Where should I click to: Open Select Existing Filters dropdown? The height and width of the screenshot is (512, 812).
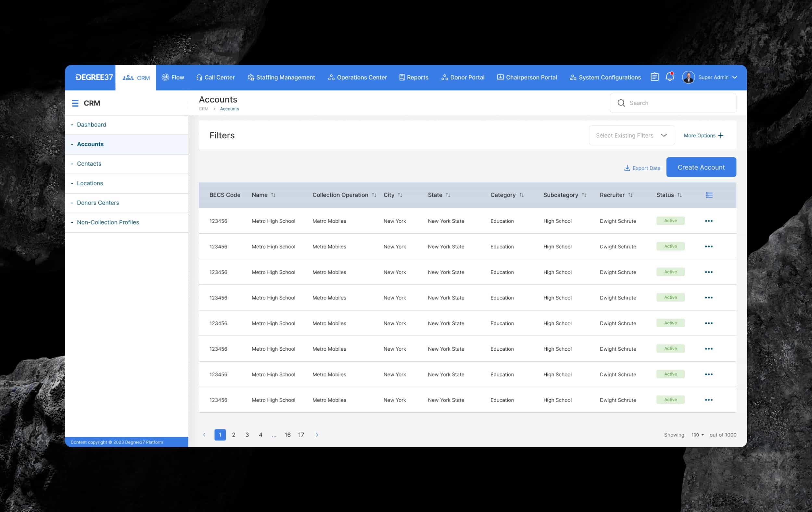pos(632,135)
